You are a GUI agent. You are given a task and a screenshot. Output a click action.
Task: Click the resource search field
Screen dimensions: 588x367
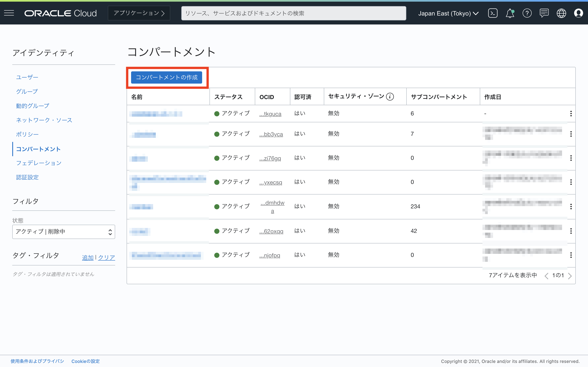pyautogui.click(x=293, y=13)
